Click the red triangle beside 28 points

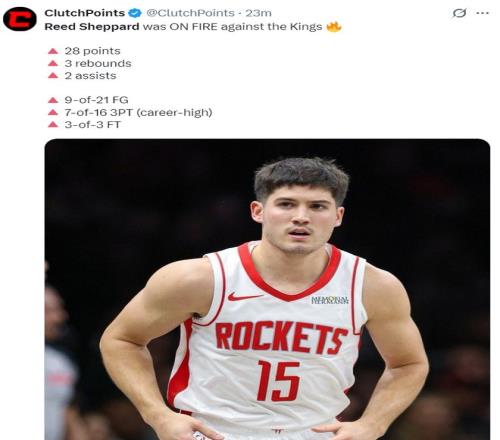coord(53,51)
